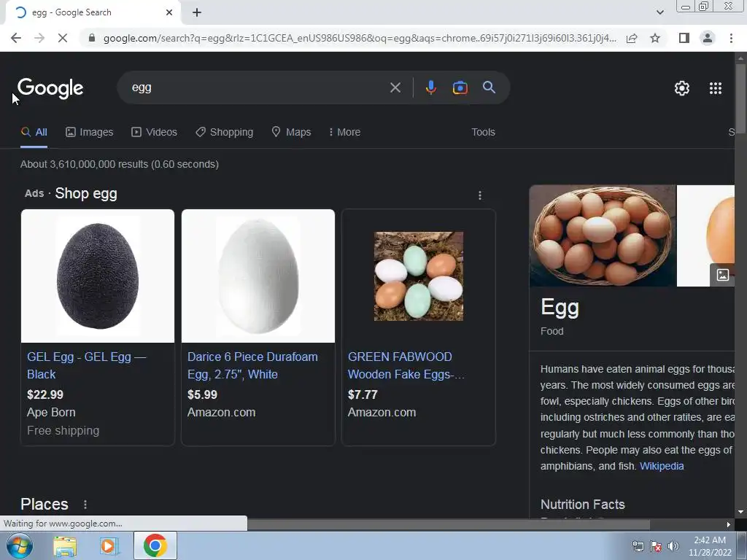Open a new tab with plus
747x560 pixels.
[197, 12]
